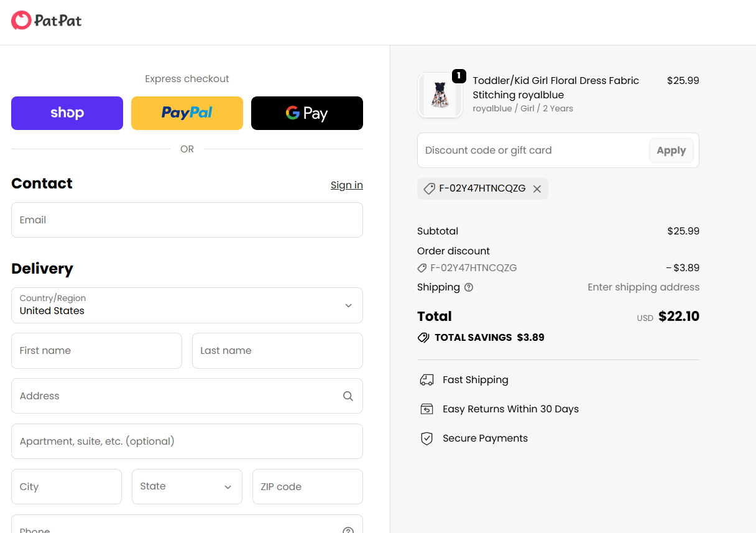Screen dimensions: 756x533
Task: Click the Subtotal $25.99 value
Action: [x=683, y=231]
